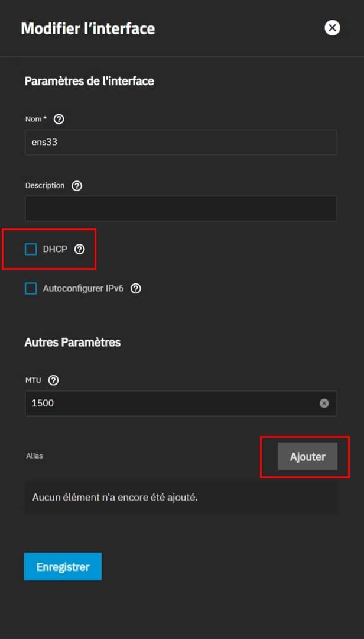Open help tooltip for Nom field
This screenshot has width=364, height=639.
(x=58, y=119)
